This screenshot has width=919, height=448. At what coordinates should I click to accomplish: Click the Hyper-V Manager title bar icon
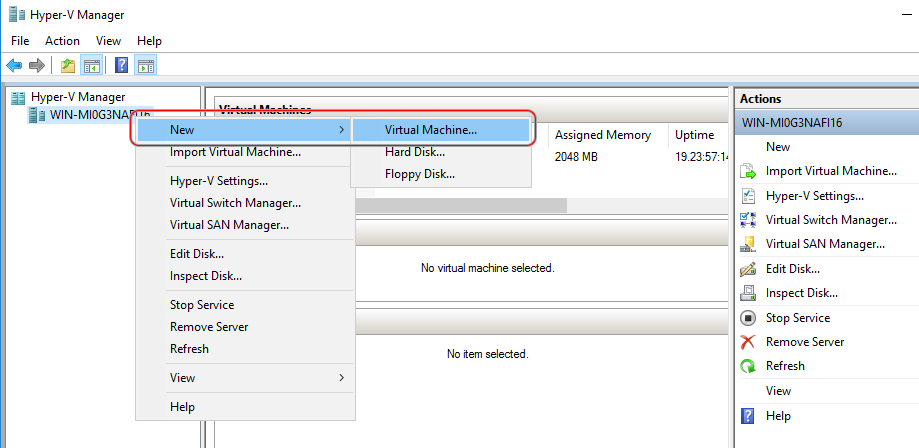tap(17, 15)
